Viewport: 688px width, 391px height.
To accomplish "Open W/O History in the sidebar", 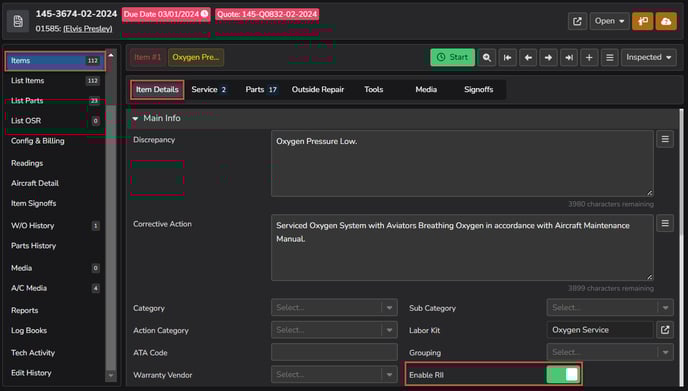I will click(x=55, y=226).
